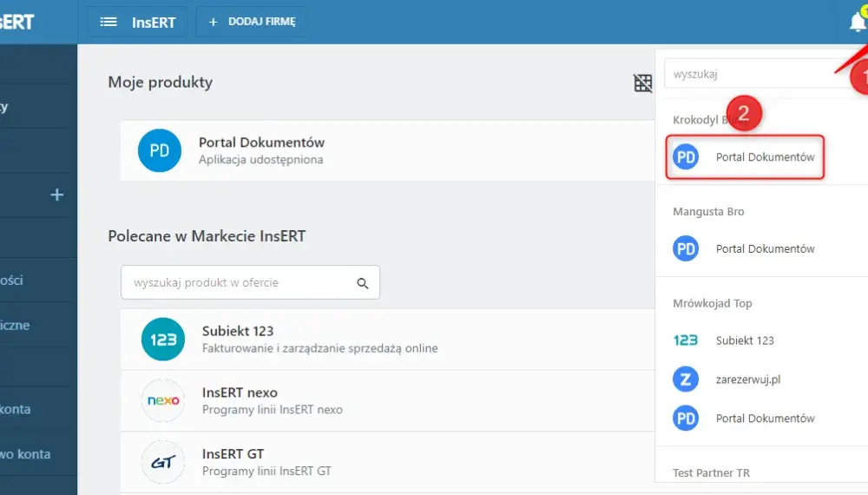Open the InsERT hamburger menu icon
Image resolution: width=868 pixels, height=495 pixels.
pyautogui.click(x=108, y=22)
